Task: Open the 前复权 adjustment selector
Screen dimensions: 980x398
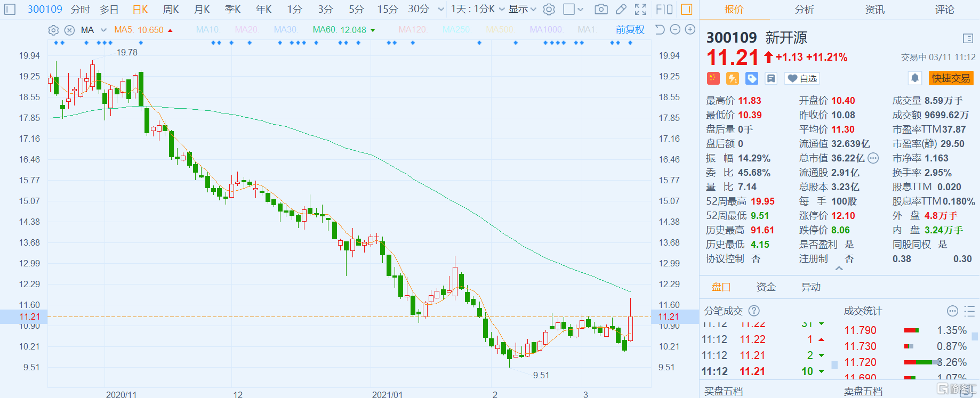Action: pos(630,30)
